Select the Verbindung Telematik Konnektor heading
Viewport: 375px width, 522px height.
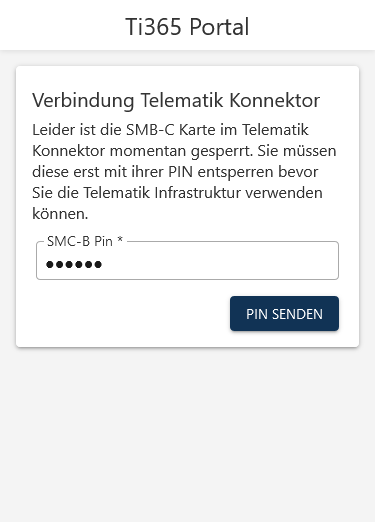point(176,100)
